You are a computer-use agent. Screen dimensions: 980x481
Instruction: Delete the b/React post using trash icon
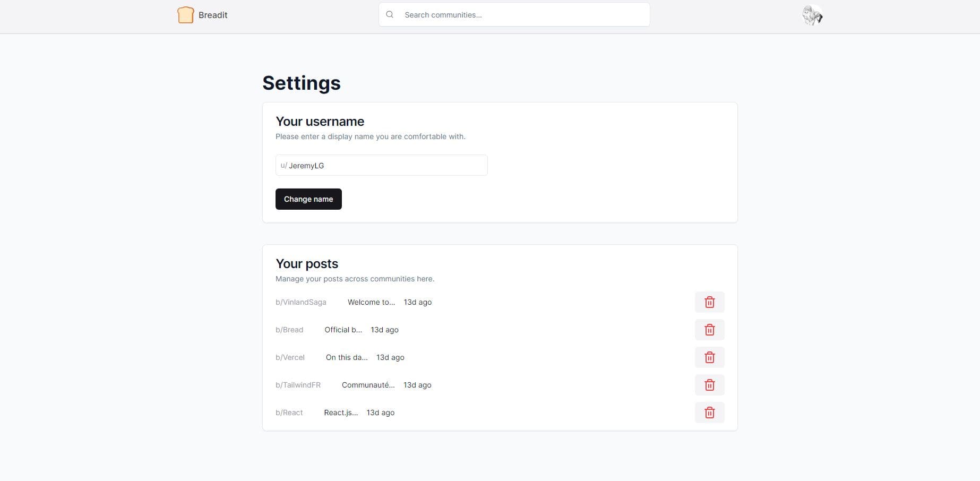(x=709, y=412)
